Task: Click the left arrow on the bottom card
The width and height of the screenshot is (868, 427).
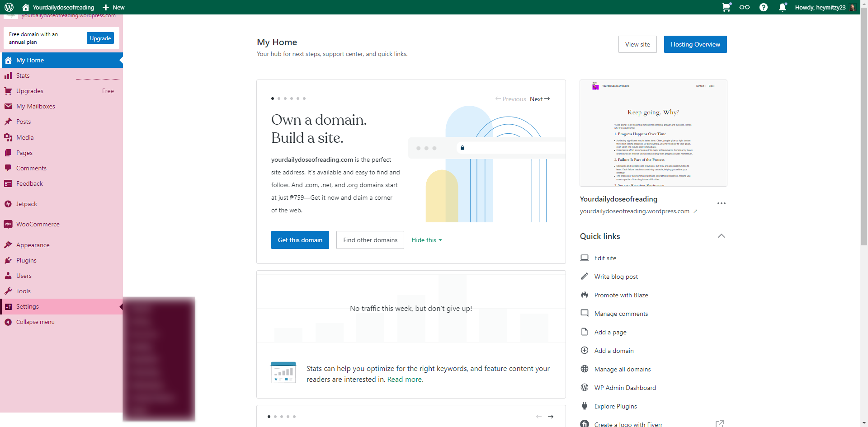Action: [539, 417]
